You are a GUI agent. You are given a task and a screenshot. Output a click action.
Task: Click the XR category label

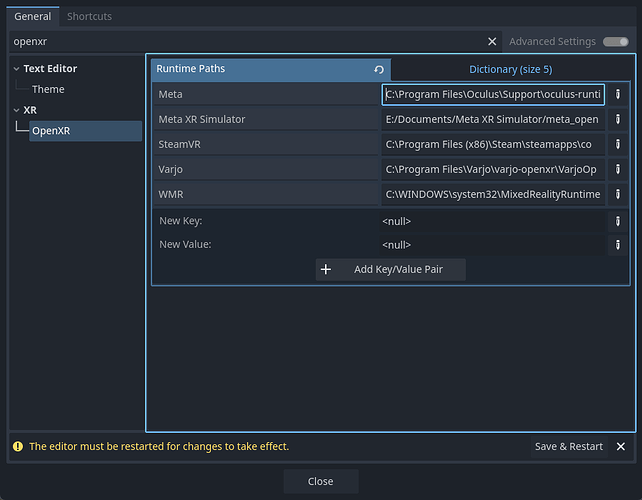[x=30, y=110]
